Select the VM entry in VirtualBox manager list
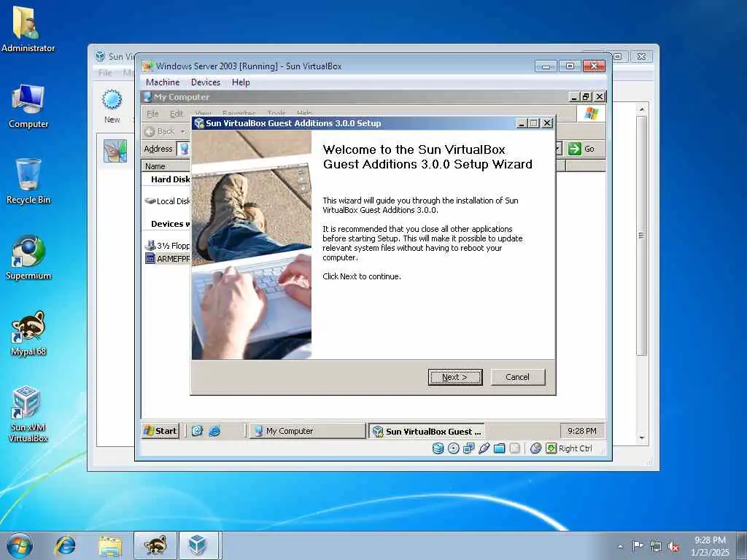The width and height of the screenshot is (747, 560). click(x=115, y=151)
